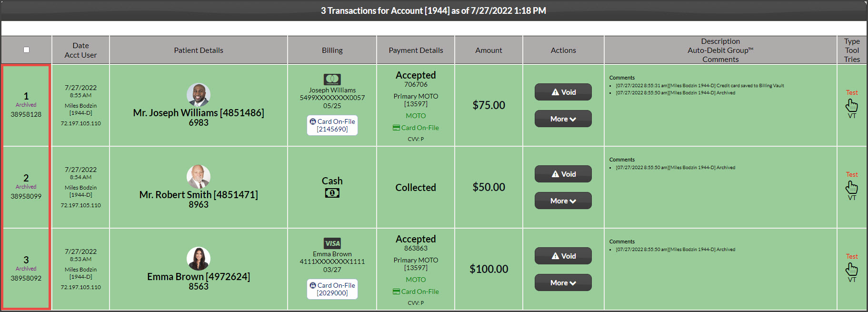
Task: Click the green Card On-File icon for transaction 706706
Action: (x=396, y=128)
